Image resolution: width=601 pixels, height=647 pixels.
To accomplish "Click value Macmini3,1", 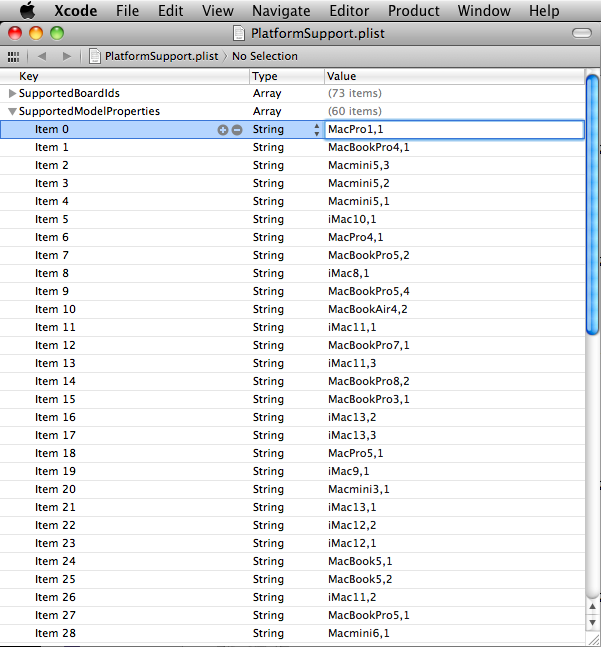I will [358, 489].
